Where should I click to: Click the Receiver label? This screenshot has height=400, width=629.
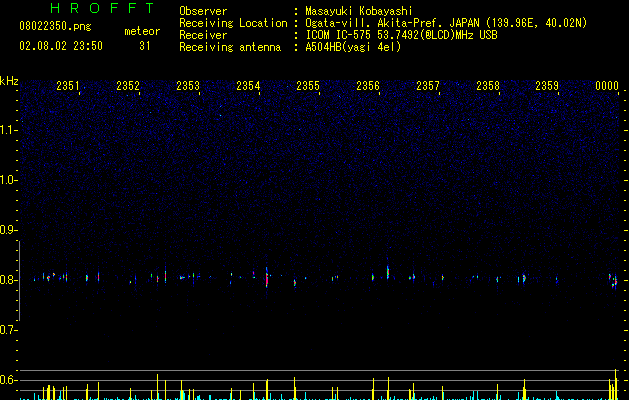tap(203, 35)
